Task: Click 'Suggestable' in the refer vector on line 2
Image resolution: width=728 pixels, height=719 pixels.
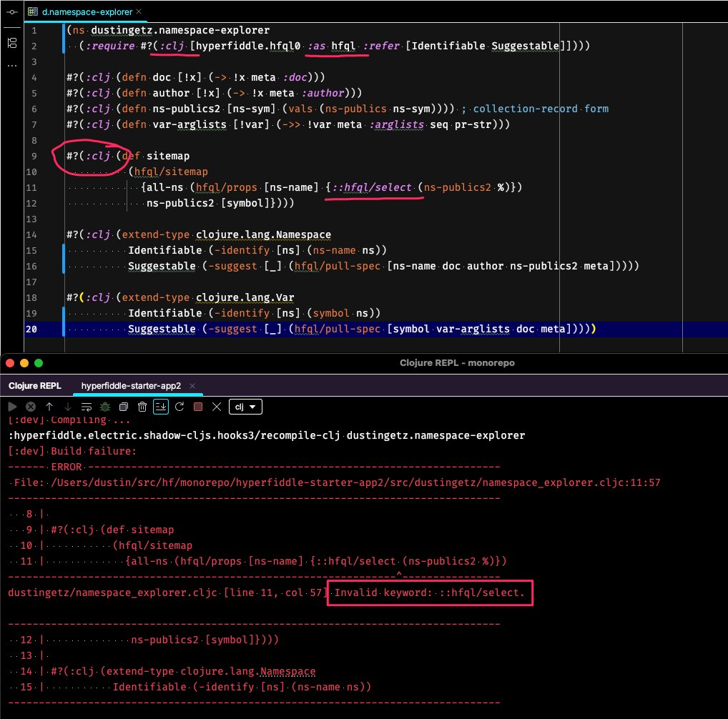Action: tap(525, 46)
